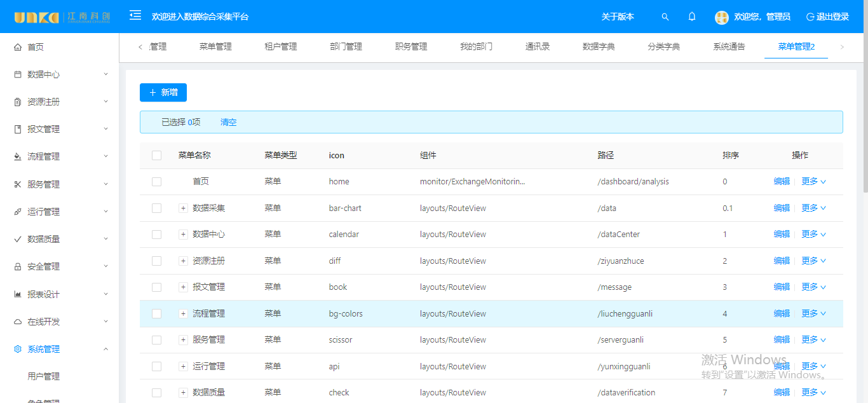The height and width of the screenshot is (403, 868).
Task: Click the home icon beside 首页
Action: tap(18, 47)
